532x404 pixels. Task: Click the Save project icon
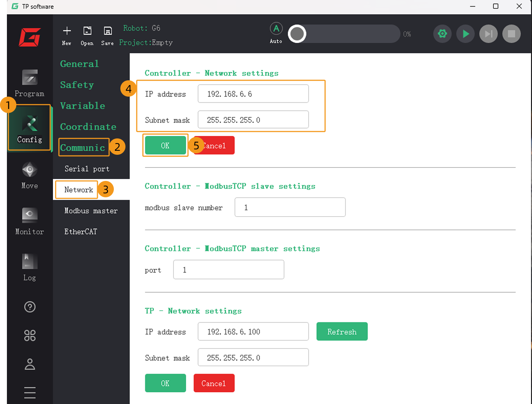(x=108, y=35)
